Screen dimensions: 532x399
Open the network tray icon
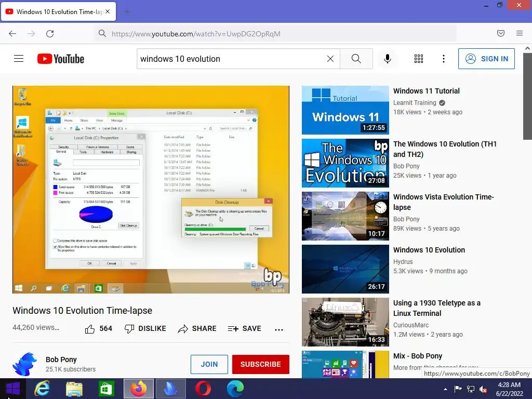[x=471, y=389]
